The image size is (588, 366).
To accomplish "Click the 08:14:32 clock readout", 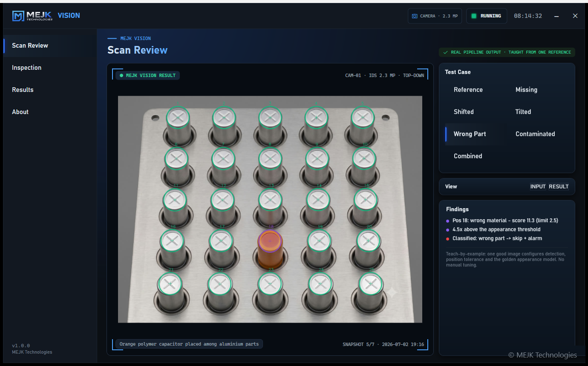I will (x=528, y=16).
